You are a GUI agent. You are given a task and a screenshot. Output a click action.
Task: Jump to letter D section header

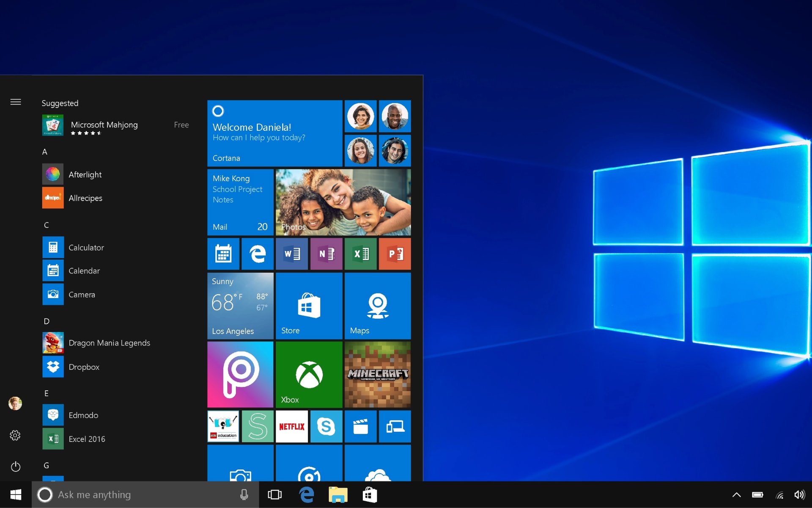(x=47, y=321)
